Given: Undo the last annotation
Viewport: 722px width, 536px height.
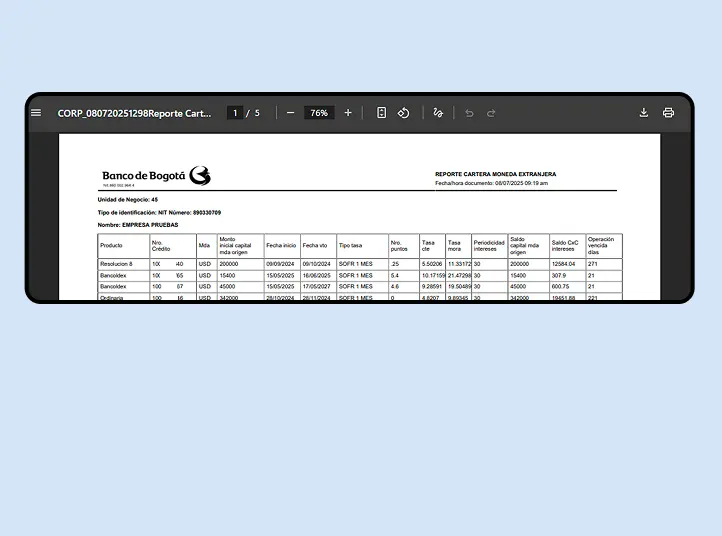Looking at the screenshot, I should pos(469,113).
